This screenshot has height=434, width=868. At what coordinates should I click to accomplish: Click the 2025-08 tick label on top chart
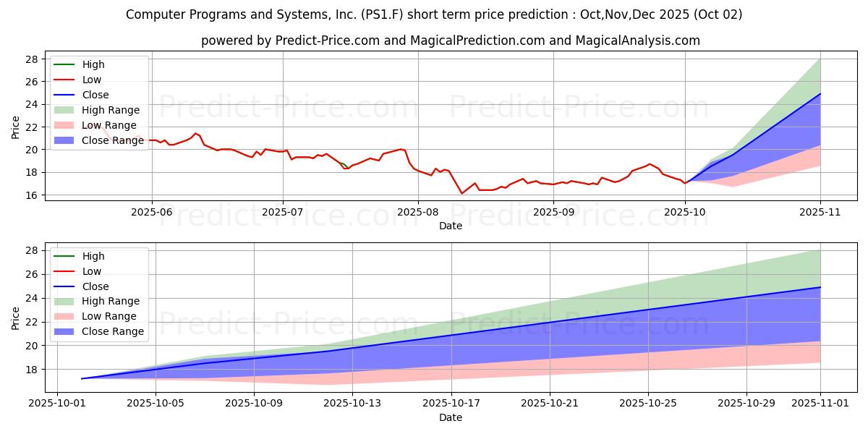418,213
